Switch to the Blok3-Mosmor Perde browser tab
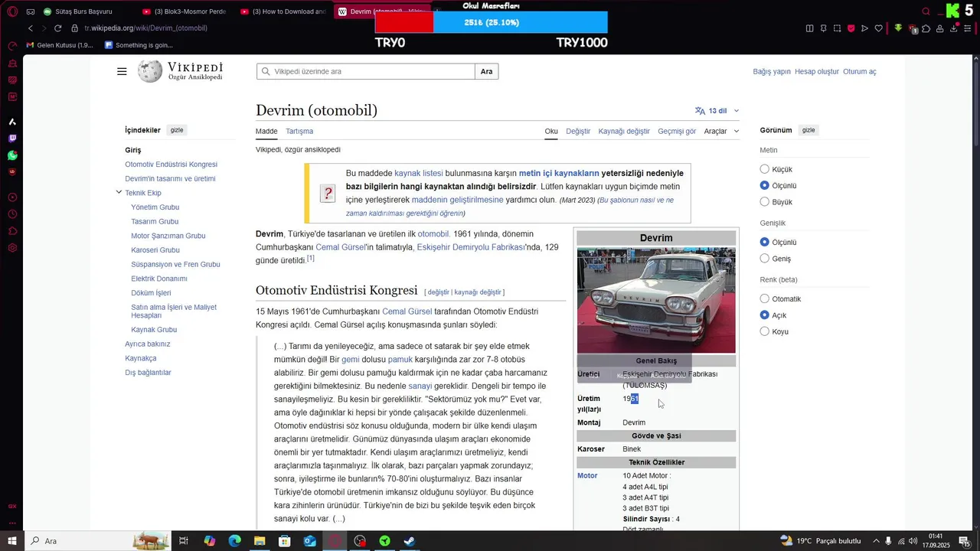980x551 pixels. point(186,11)
